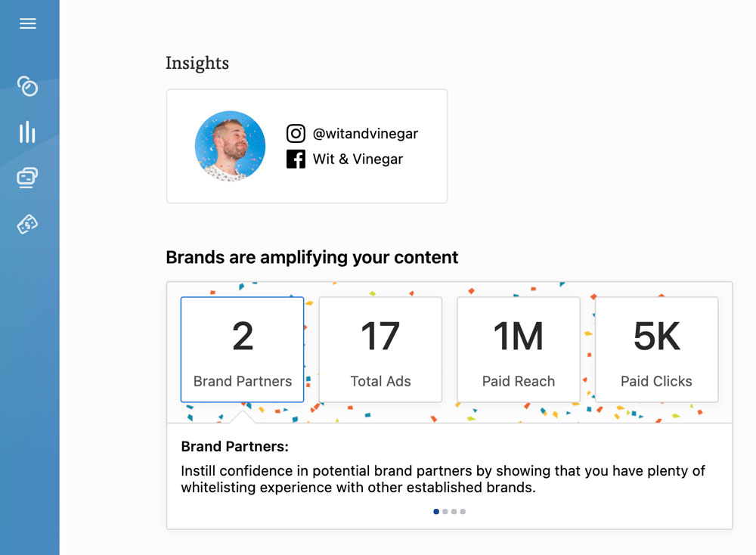Click the Brand Partners description text

pos(442,479)
